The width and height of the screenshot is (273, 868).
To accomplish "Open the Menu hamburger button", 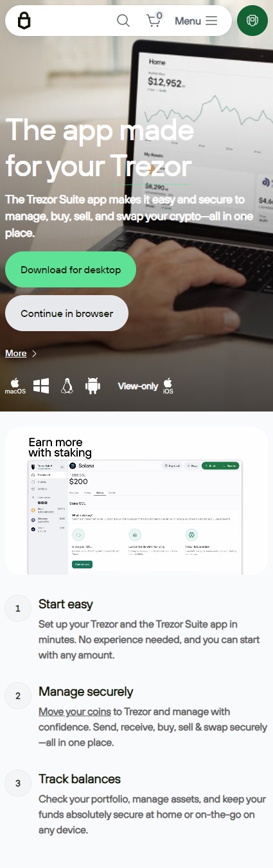I will (x=196, y=21).
